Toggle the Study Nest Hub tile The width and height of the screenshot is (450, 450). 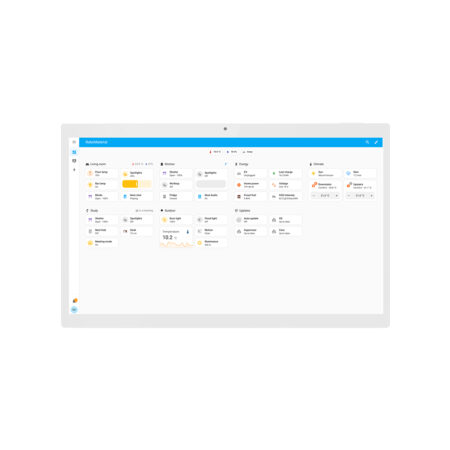pos(102,231)
